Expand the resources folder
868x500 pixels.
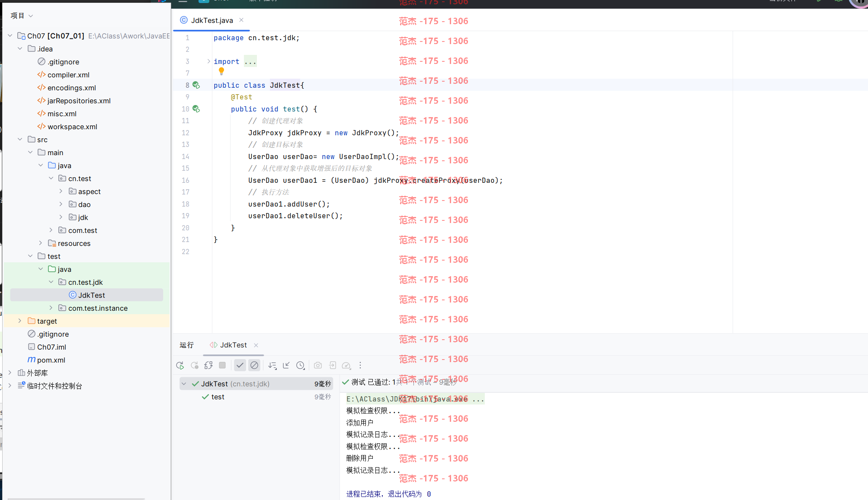click(x=41, y=243)
